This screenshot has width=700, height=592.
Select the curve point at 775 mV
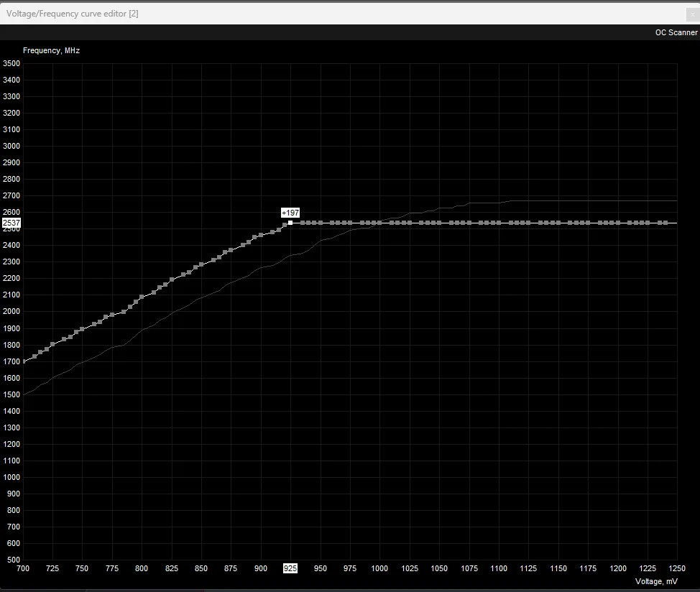pos(112,315)
